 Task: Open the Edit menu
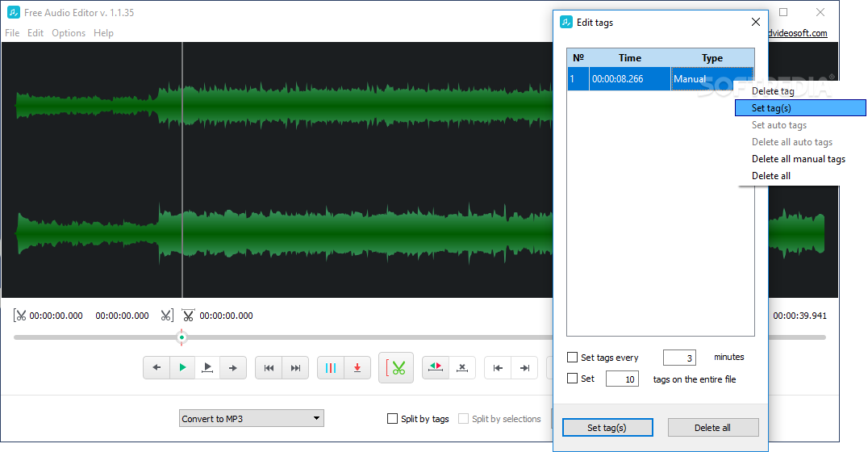(35, 33)
